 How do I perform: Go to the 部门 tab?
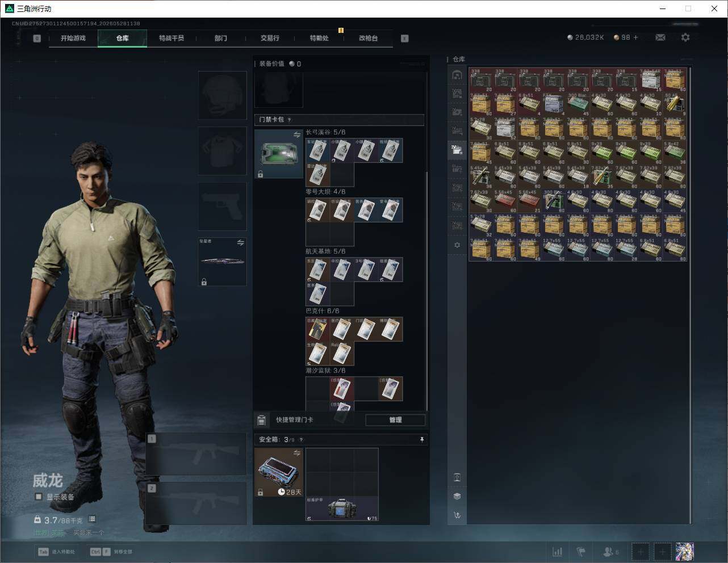coord(220,38)
